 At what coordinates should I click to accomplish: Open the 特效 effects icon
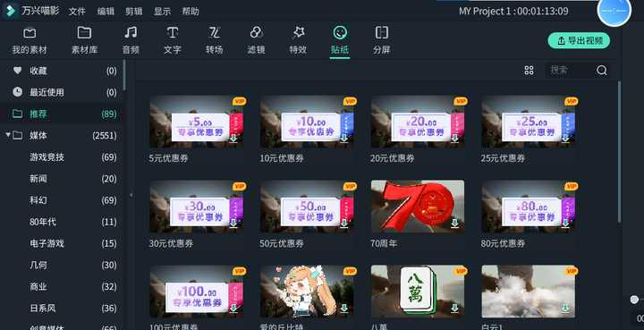[298, 32]
